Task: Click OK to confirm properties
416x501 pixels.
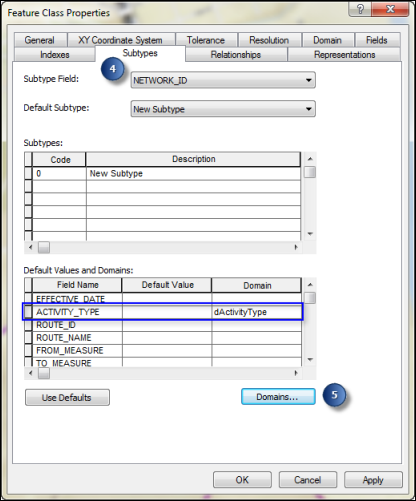Action: click(242, 480)
